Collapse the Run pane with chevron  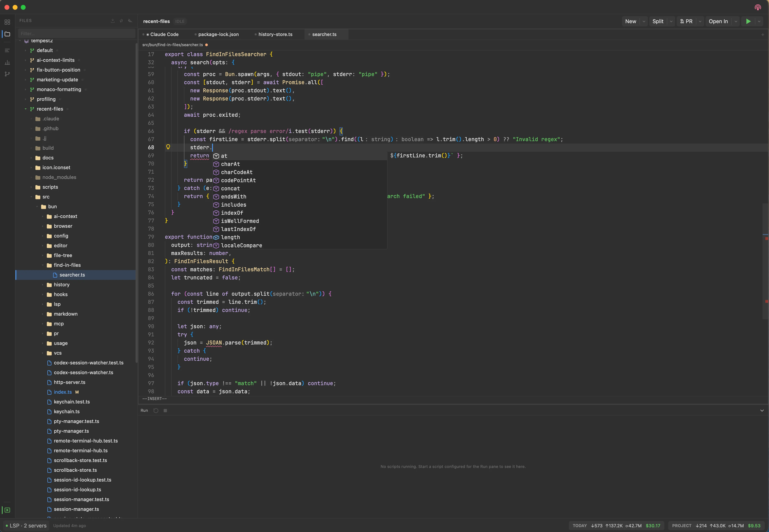762,410
